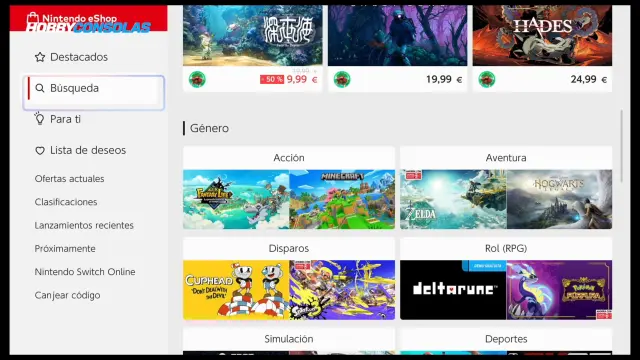Click the Hogwarts Legacy image in Aventura
Viewport: 640px width, 360px height.
tap(559, 199)
